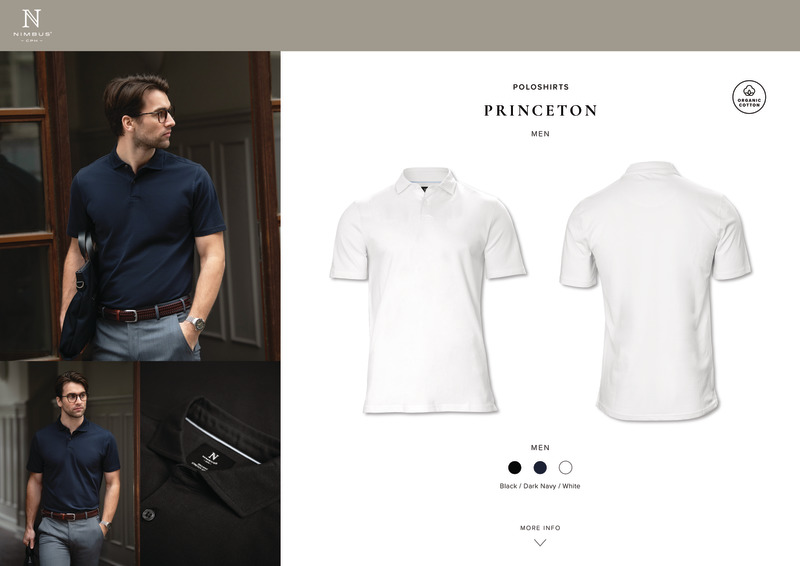Click the MORE INFO link text
Image resolution: width=800 pixels, height=566 pixels.
540,528
